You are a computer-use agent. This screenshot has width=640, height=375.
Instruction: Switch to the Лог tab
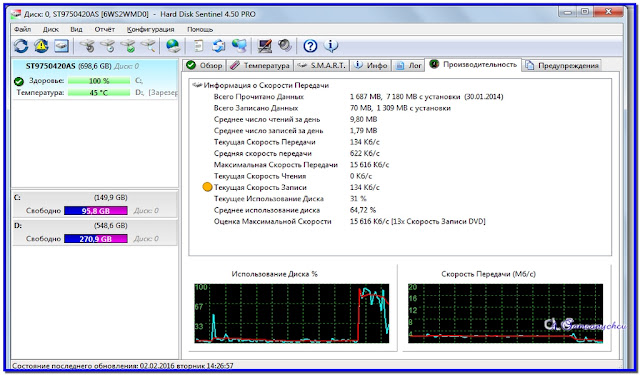409,65
